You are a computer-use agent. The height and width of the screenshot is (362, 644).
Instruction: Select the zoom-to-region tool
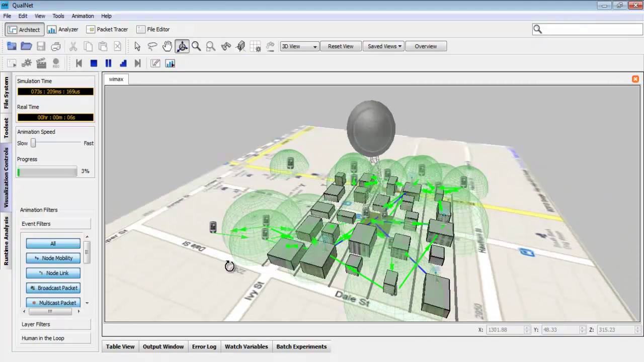click(x=211, y=46)
